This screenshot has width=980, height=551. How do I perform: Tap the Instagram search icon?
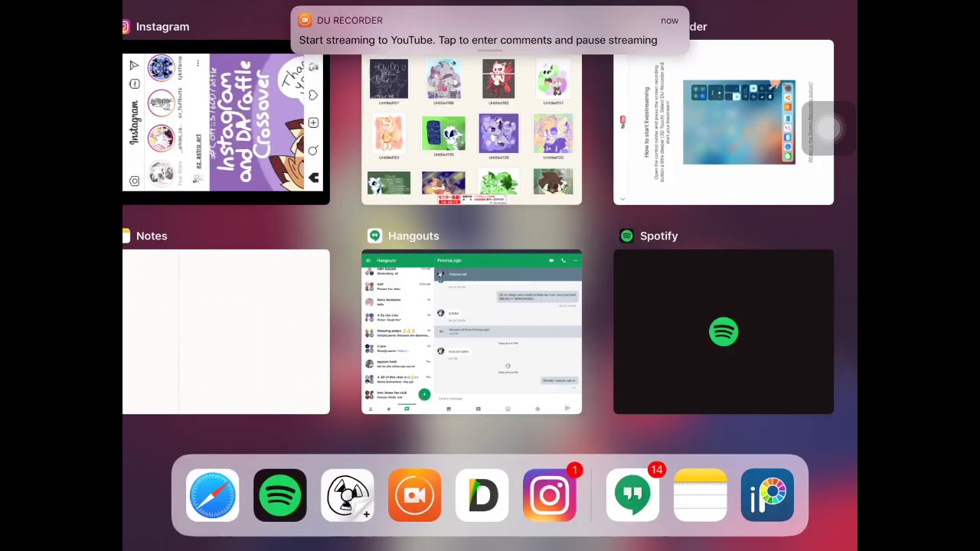tap(313, 150)
